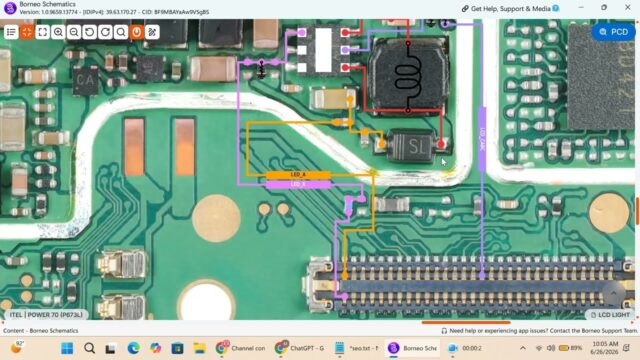The image size is (640, 360).
Task: Open the clock showing 10:05 AM
Action: (x=604, y=348)
